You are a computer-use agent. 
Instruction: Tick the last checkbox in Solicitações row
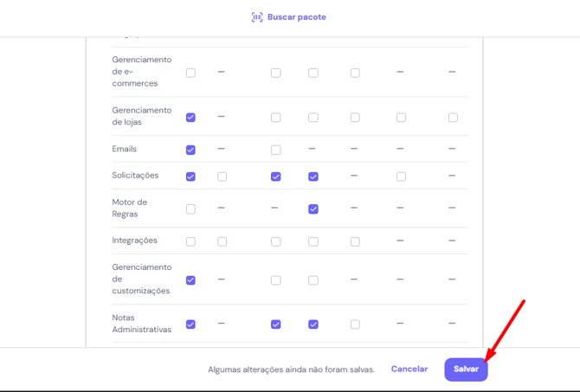point(401,177)
